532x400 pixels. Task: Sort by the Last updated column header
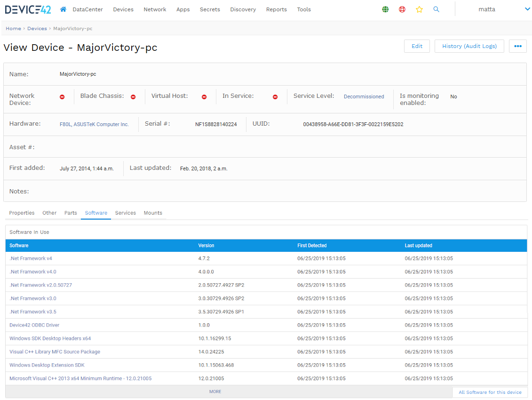pyautogui.click(x=418, y=246)
